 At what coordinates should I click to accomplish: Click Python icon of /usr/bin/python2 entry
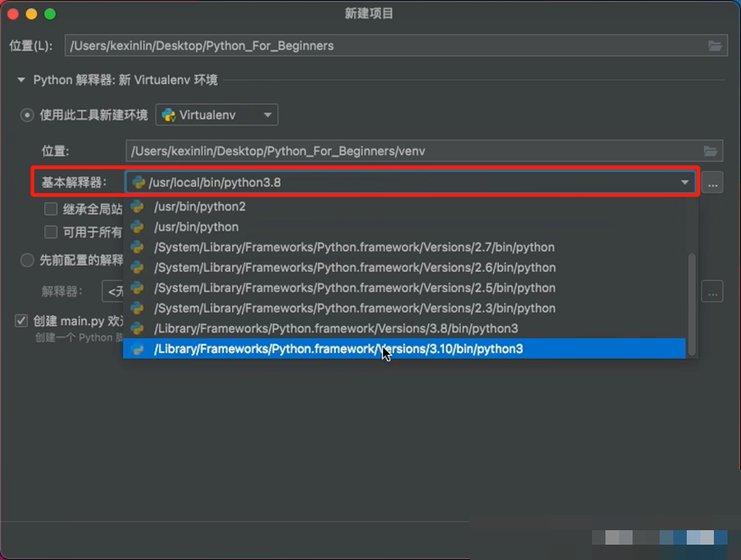(x=137, y=206)
